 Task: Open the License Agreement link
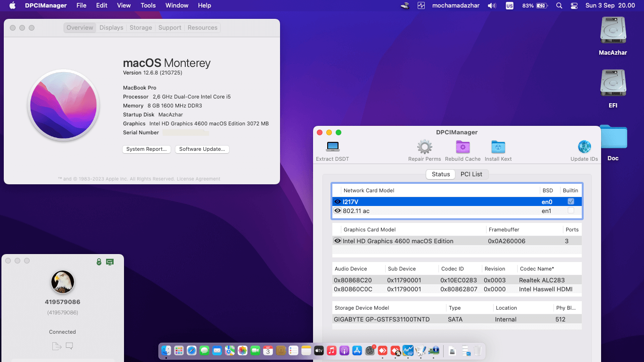[x=199, y=179]
